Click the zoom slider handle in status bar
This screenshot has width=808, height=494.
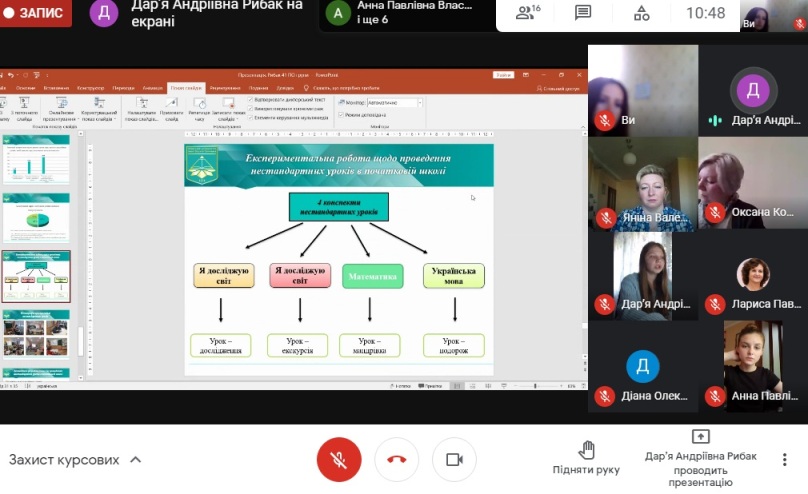[535, 386]
